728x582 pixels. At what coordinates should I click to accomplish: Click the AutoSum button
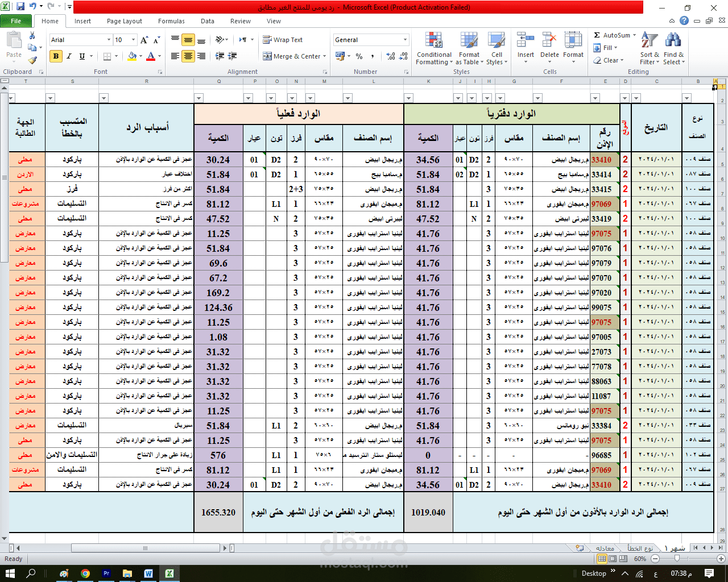point(612,35)
